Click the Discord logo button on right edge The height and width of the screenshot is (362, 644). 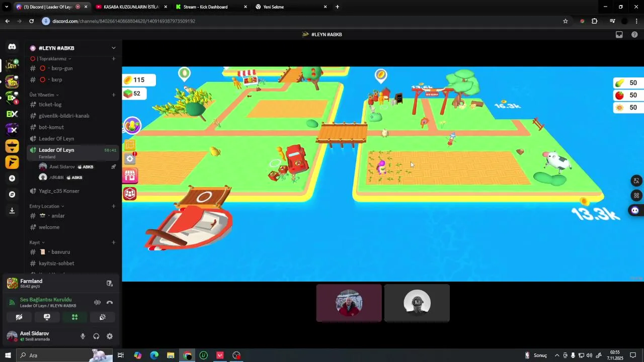coord(635,211)
